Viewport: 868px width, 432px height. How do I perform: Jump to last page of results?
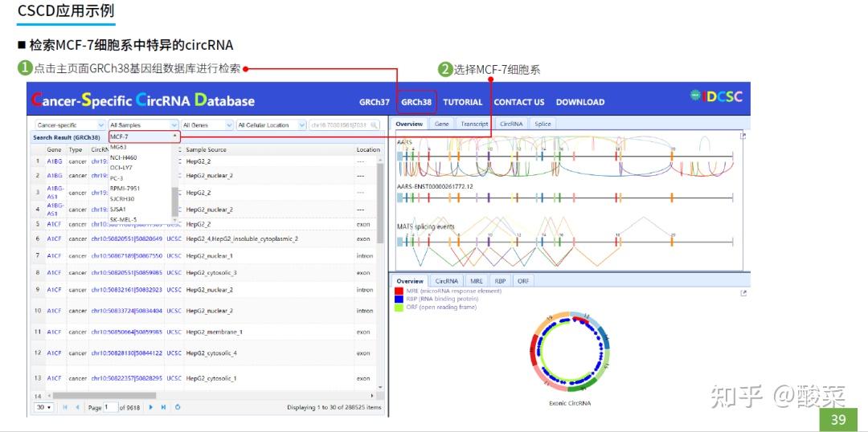point(163,407)
